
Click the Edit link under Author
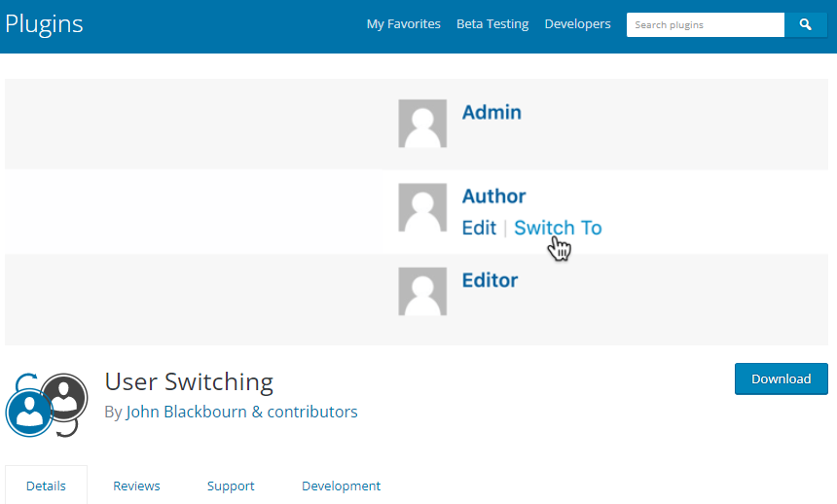click(479, 228)
